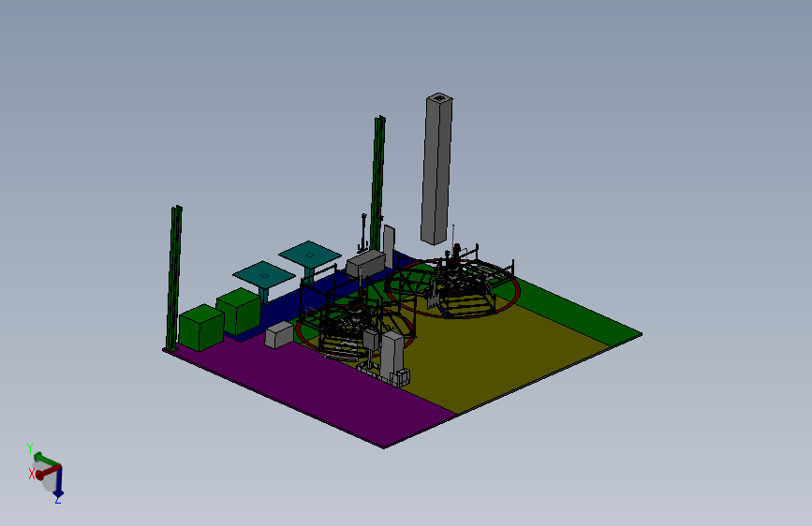Select the right turntable fixture frame
The height and width of the screenshot is (526, 812).
point(461,282)
